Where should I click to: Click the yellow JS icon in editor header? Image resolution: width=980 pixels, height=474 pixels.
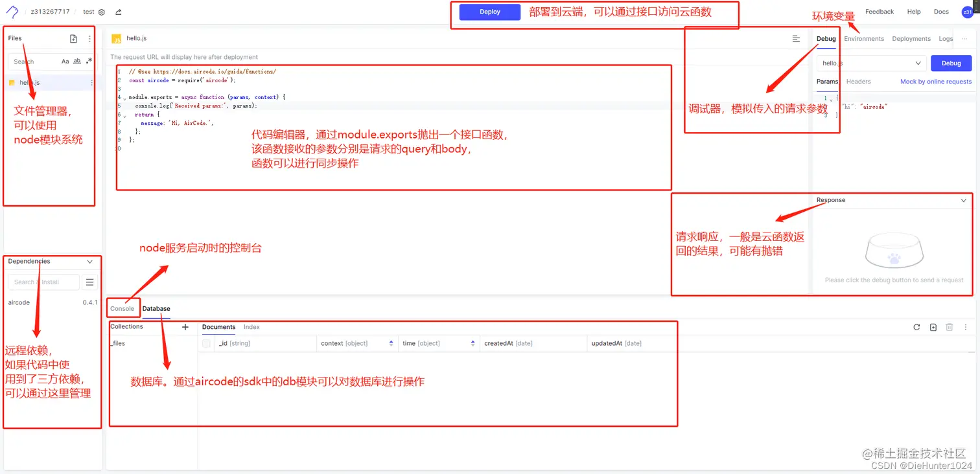[x=117, y=39]
